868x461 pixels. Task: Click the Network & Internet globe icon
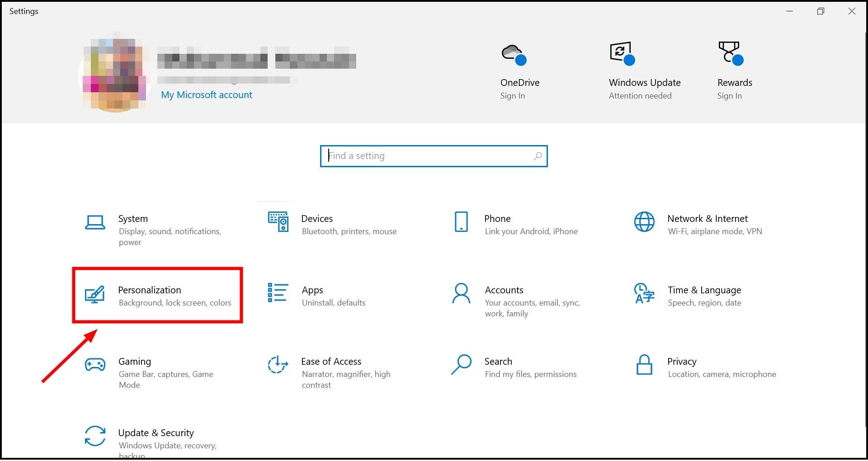(x=644, y=221)
